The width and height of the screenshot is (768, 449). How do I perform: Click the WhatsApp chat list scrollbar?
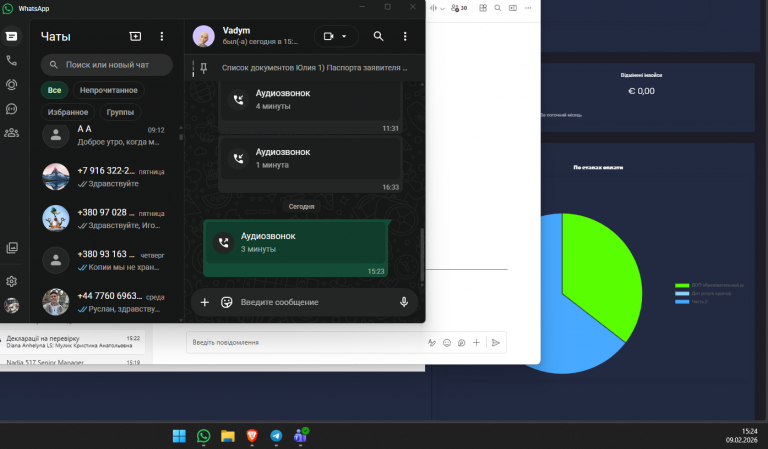[181, 137]
